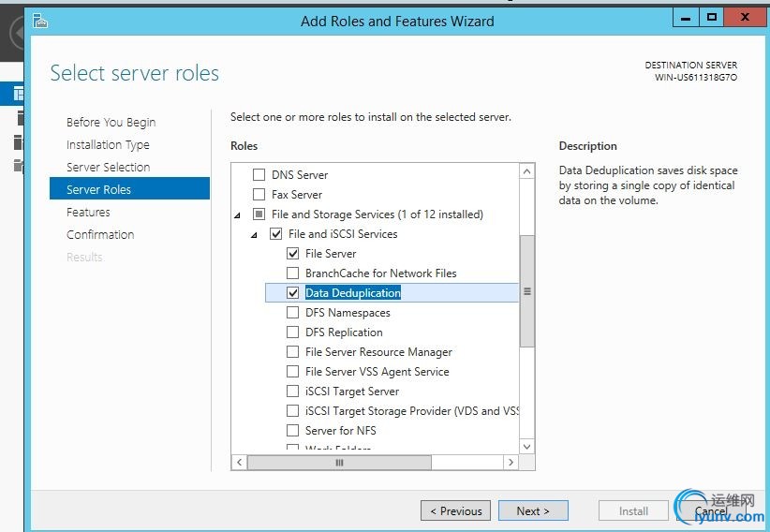
Task: Uncheck File and iSCSI Services
Action: (276, 234)
